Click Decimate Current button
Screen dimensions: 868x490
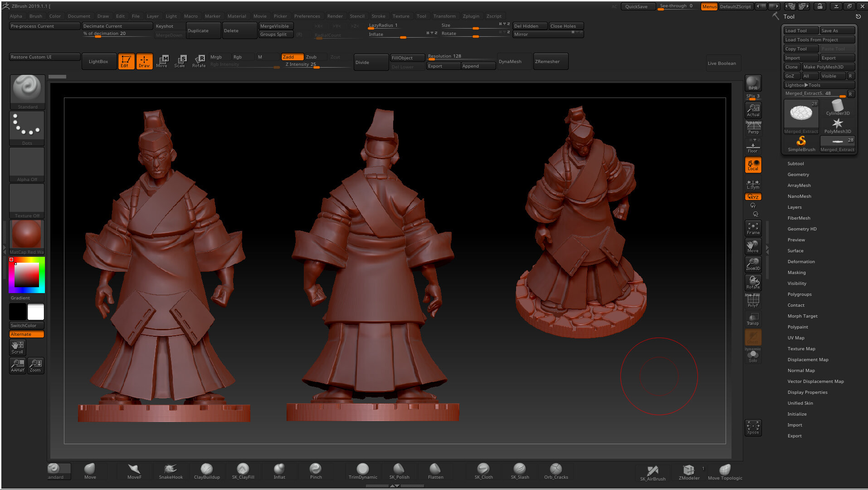click(117, 26)
